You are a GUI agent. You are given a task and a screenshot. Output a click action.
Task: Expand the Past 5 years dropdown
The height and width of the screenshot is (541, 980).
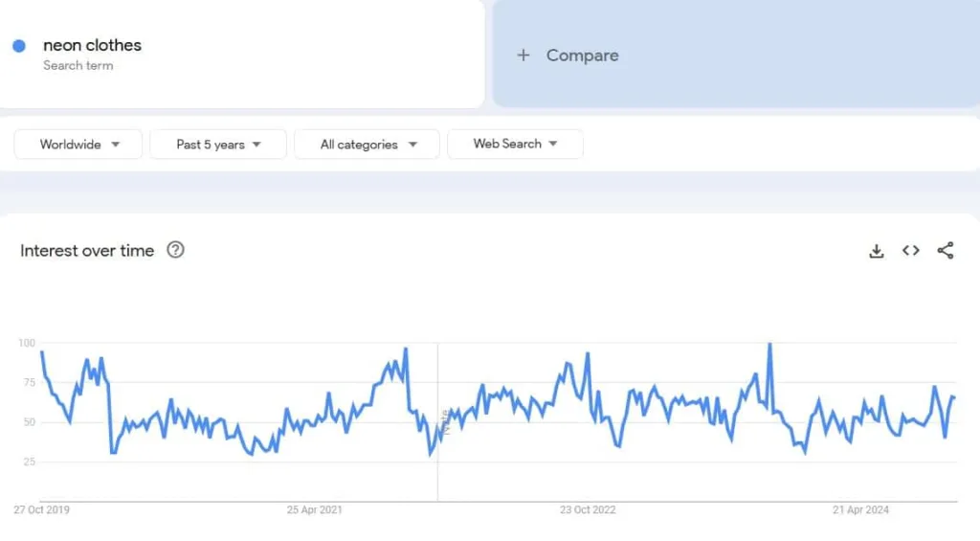[x=218, y=145]
